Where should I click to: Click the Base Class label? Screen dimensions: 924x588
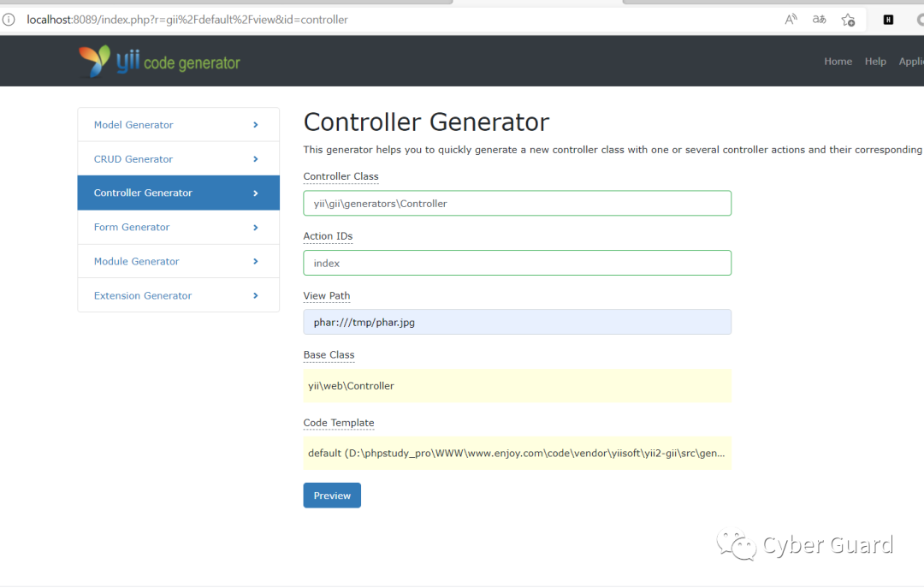point(329,354)
